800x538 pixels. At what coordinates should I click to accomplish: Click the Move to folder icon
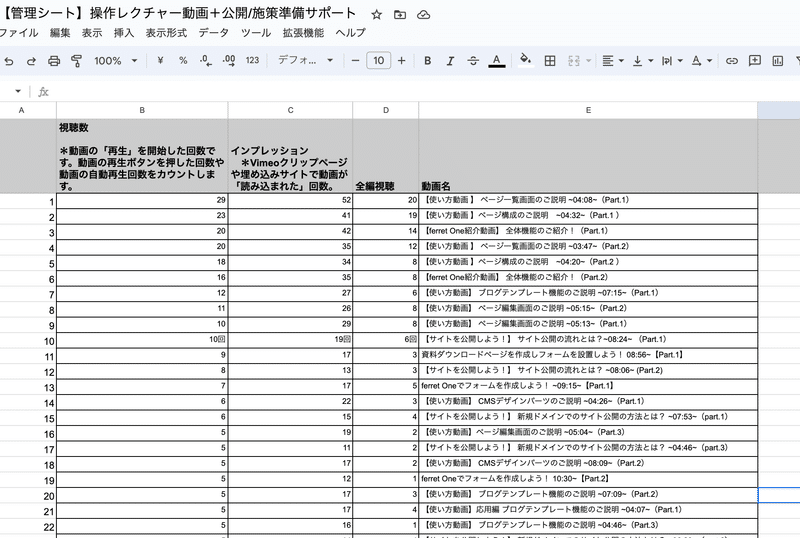click(400, 15)
